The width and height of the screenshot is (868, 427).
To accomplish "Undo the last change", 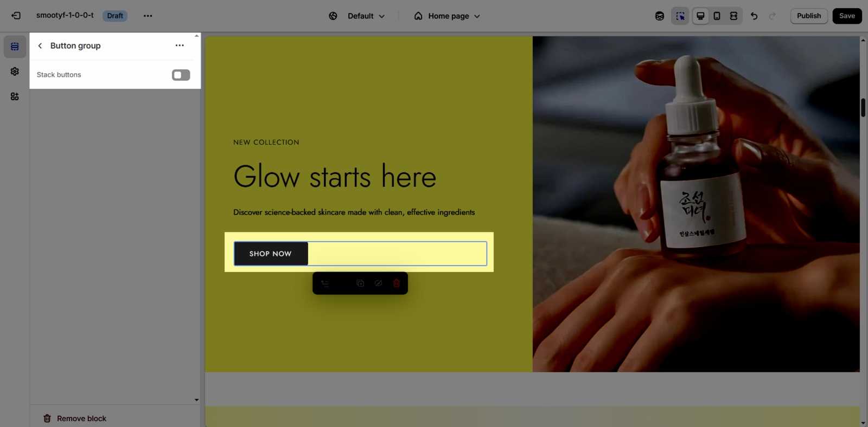I will tap(754, 16).
